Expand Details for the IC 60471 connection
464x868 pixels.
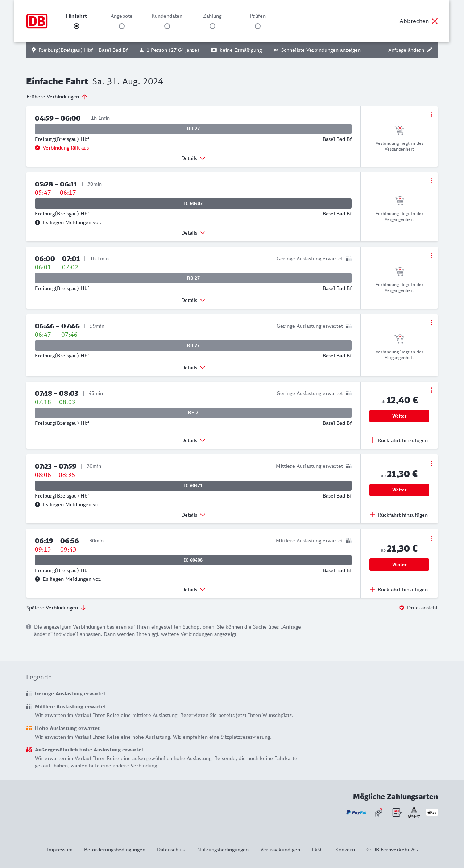pos(193,515)
